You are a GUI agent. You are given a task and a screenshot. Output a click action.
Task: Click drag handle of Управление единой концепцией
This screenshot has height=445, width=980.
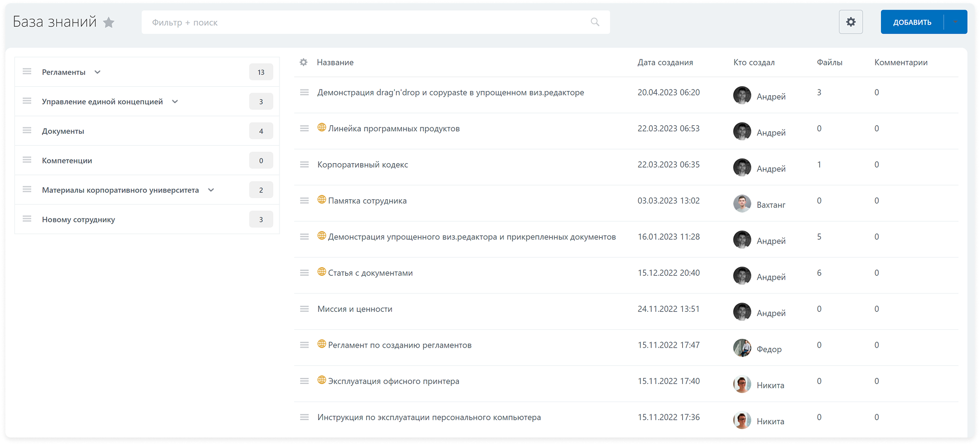tap(27, 101)
